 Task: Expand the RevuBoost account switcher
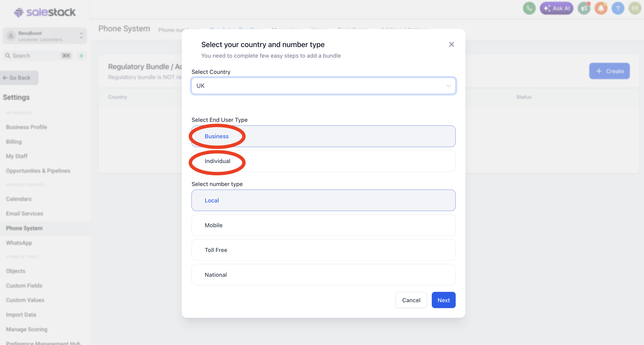coord(45,36)
